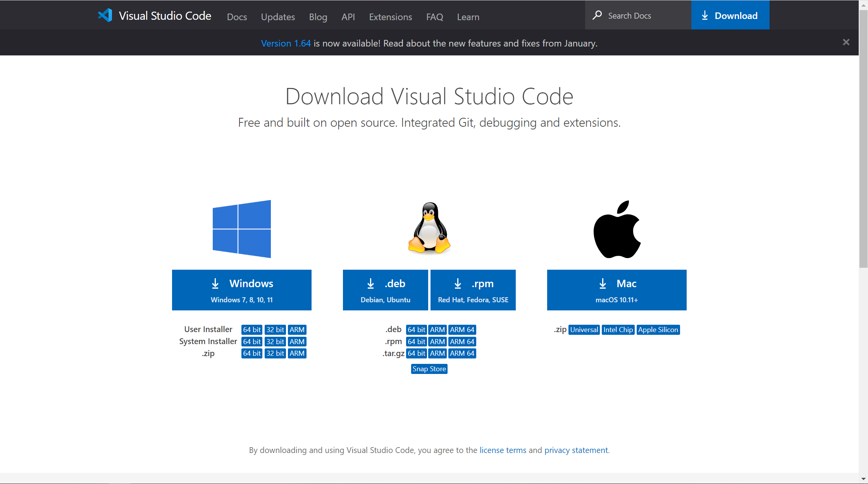Click the Download button in navbar
The image size is (868, 484).
[x=730, y=16]
